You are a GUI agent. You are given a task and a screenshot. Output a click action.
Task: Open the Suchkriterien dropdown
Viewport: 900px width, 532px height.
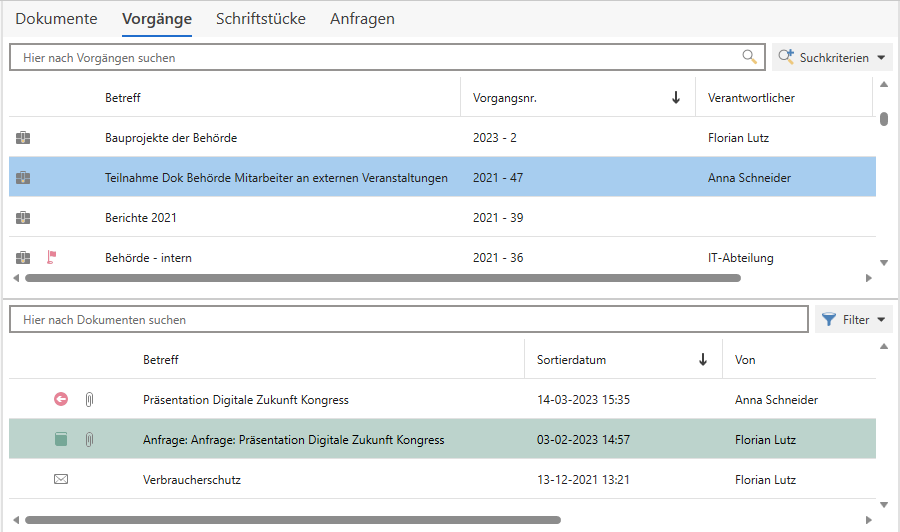point(832,58)
